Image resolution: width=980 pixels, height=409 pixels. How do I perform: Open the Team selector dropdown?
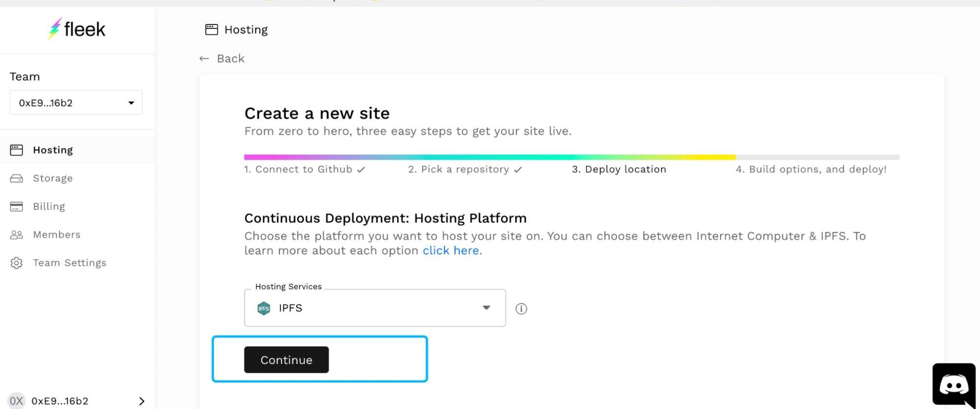[76, 103]
